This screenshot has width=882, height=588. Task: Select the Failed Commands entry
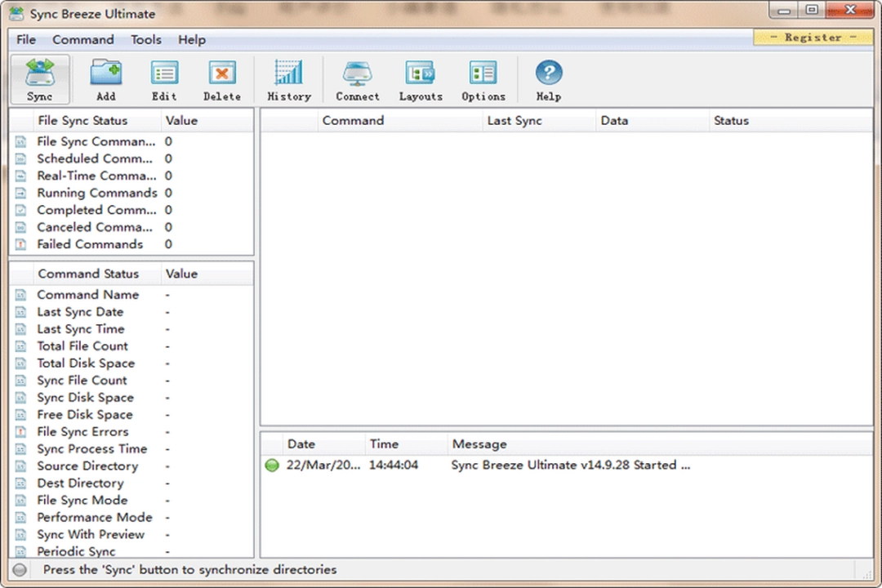pos(90,244)
